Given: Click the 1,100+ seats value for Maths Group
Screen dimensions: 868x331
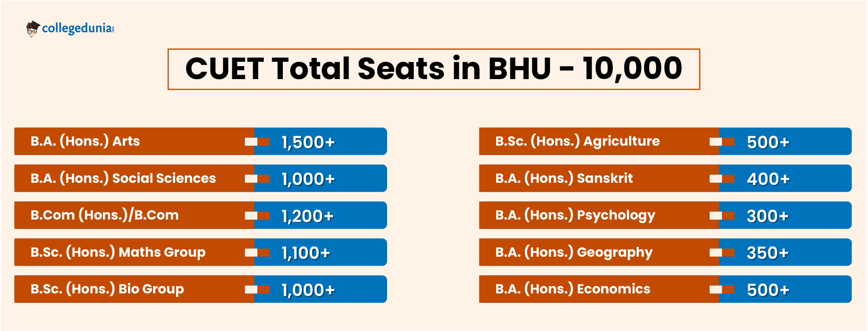Looking at the screenshot, I should pos(306,253).
